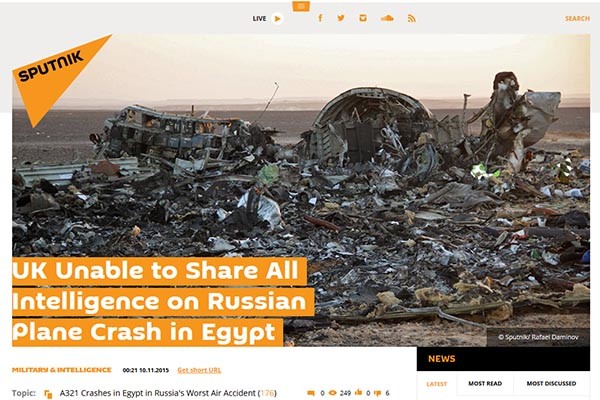Open the SoundCloud icon

point(387,18)
